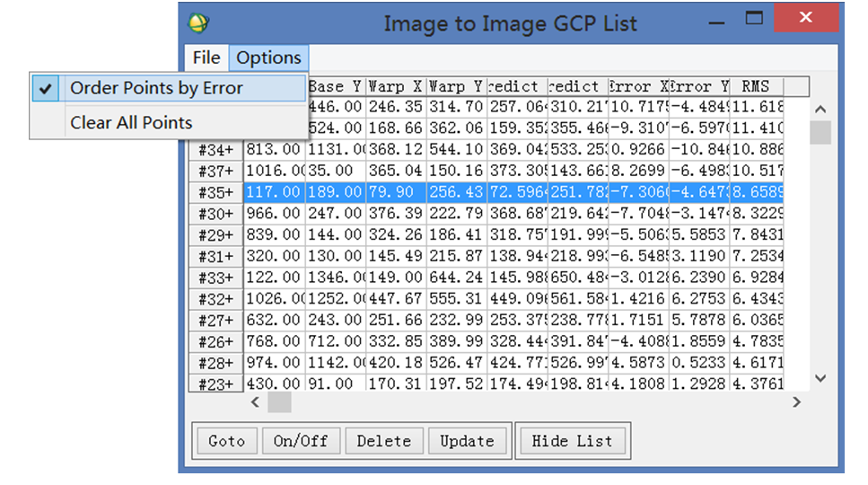Click the horizontal scrollbar thumb

(279, 402)
